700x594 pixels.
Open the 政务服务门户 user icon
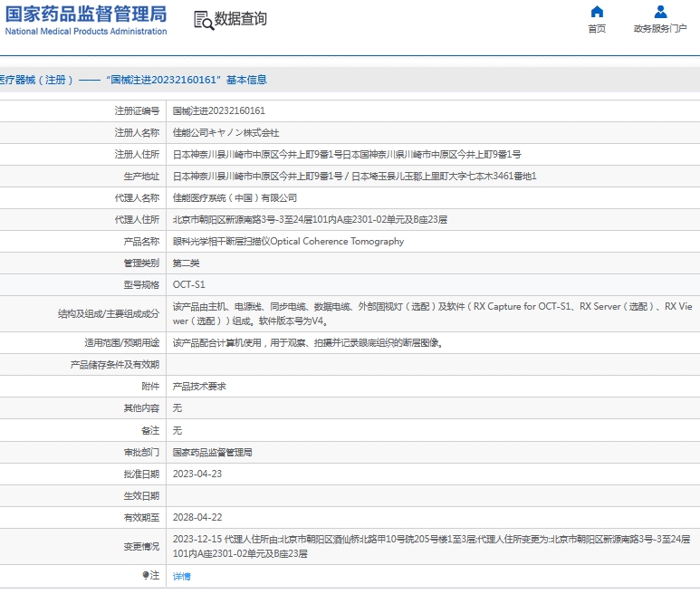(660, 11)
